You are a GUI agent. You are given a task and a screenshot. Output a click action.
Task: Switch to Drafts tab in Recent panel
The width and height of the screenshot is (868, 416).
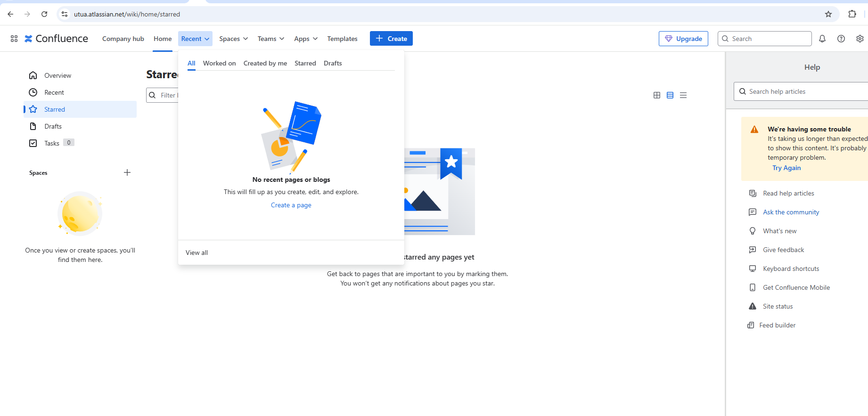333,63
